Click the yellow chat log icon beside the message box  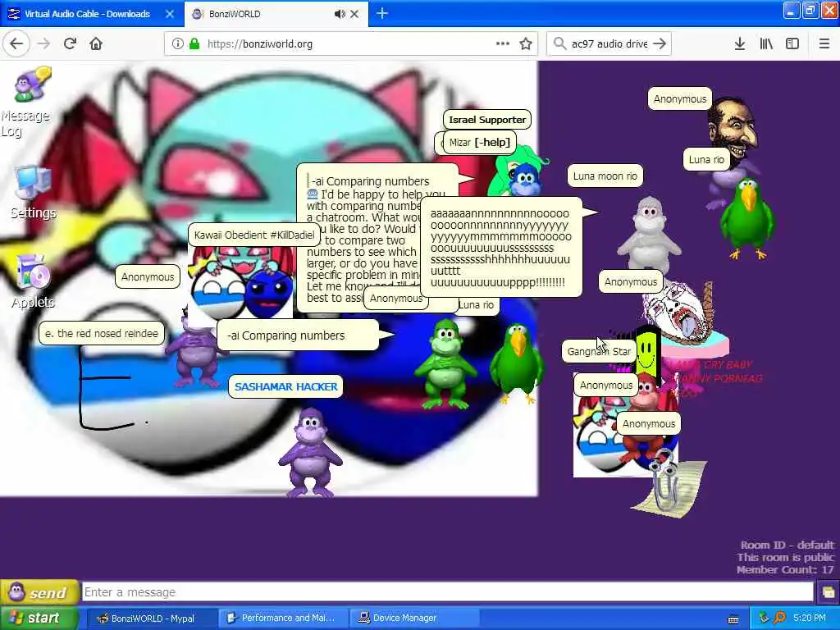829,592
